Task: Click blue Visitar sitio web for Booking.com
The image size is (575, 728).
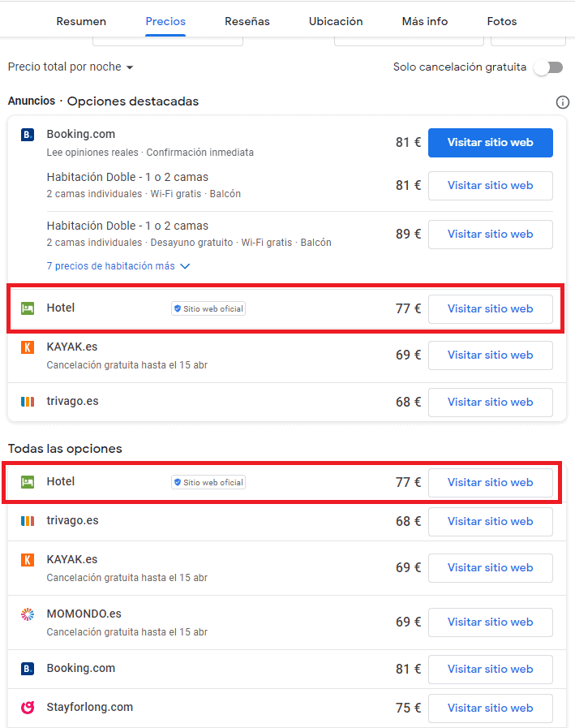Action: coord(490,143)
